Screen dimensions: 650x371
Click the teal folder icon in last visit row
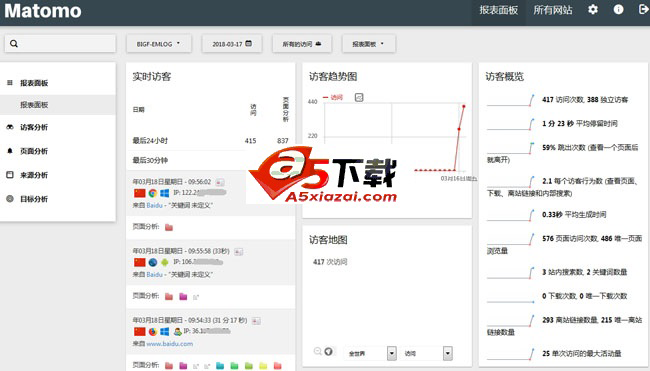220,366
